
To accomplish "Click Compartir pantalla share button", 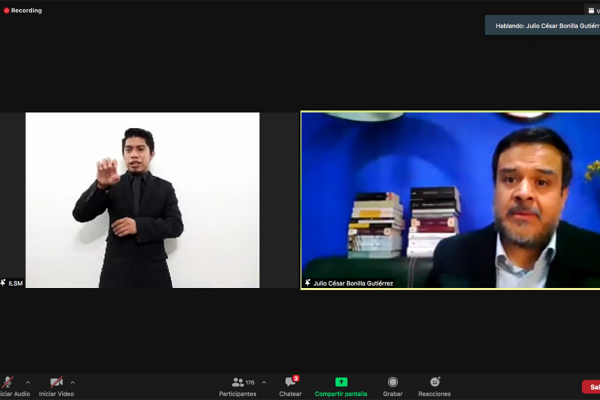I will pyautogui.click(x=341, y=387).
